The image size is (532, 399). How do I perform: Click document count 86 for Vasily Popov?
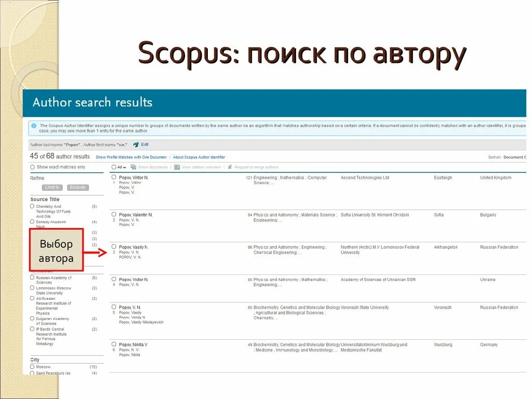(x=250, y=247)
